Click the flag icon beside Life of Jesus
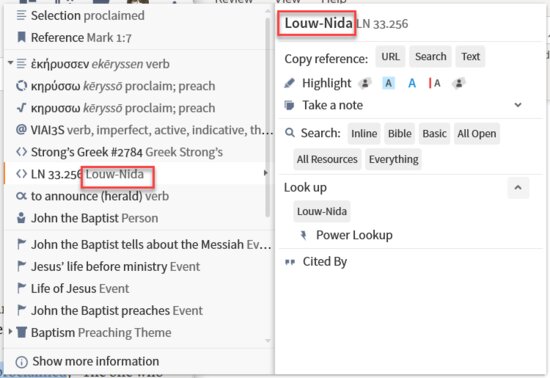The height and width of the screenshot is (378, 550). pyautogui.click(x=21, y=288)
